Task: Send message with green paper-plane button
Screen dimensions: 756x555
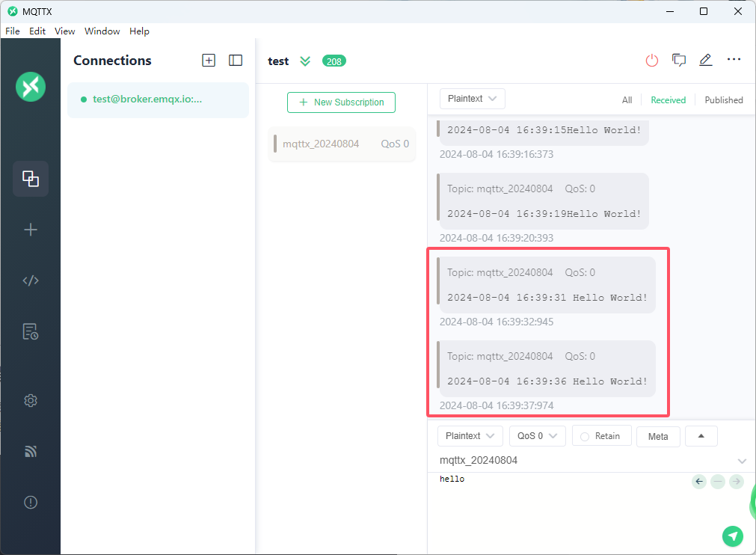Action: coord(733,536)
